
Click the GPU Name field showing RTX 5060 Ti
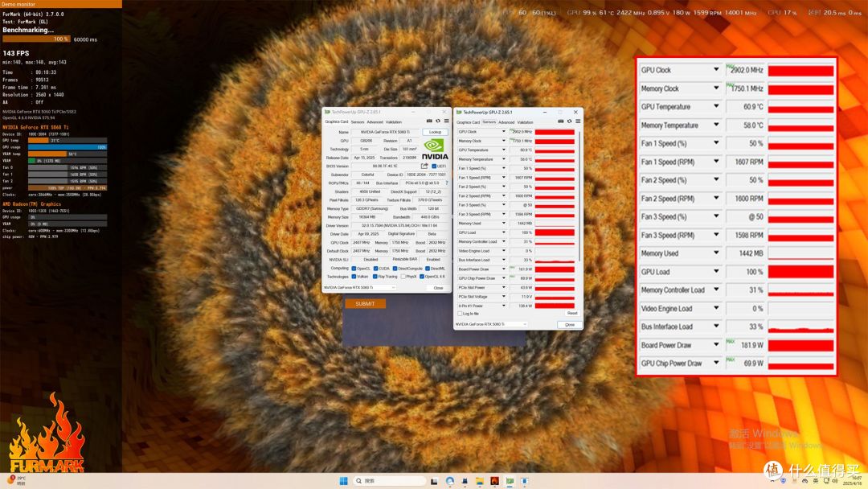pyautogui.click(x=385, y=132)
